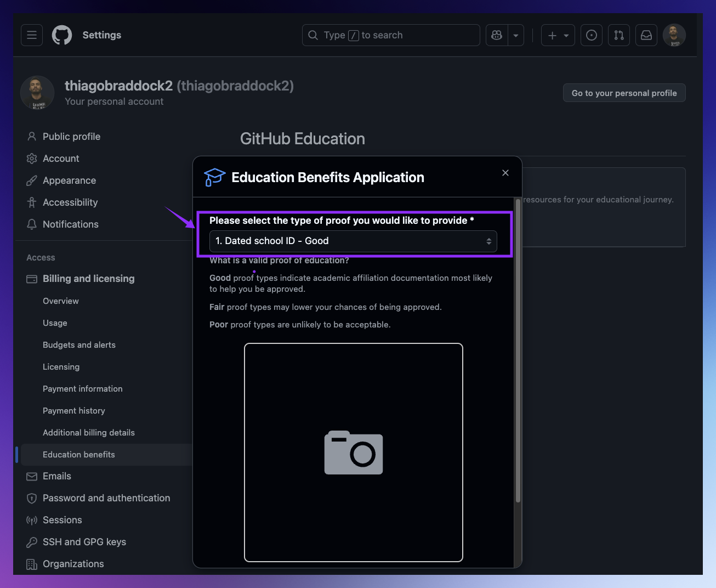Click the shield icon beside Password
This screenshot has width=716, height=588.
(32, 499)
